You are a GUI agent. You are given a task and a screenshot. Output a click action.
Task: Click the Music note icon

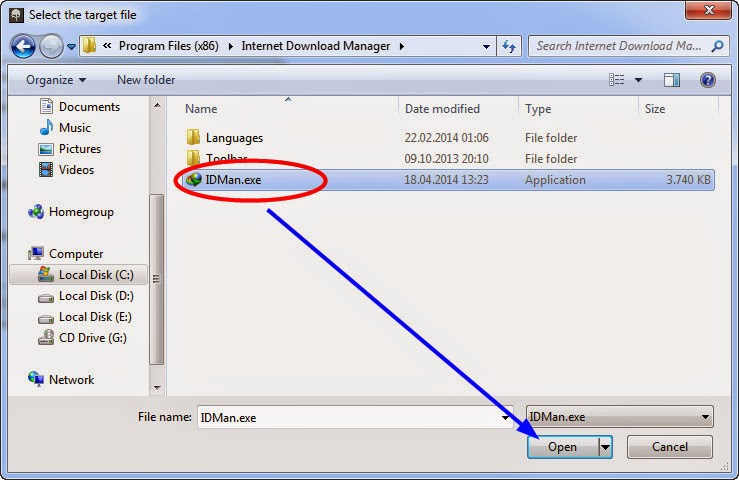pos(46,128)
